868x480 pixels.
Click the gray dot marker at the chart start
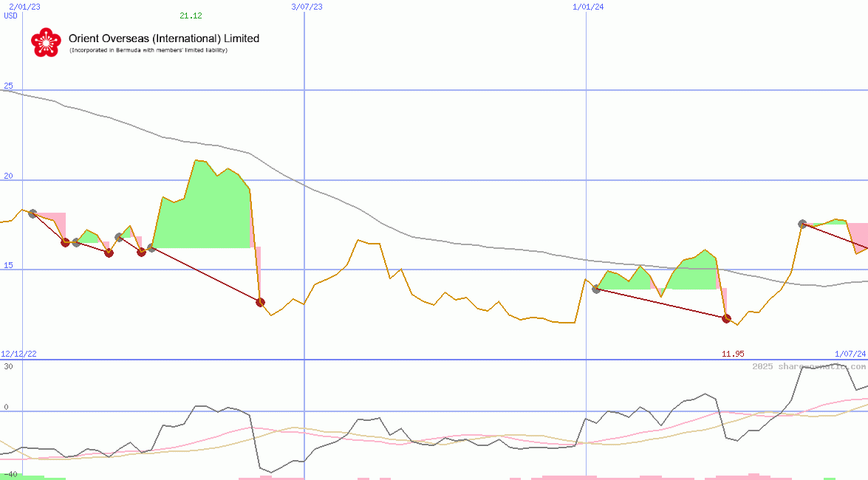tap(31, 213)
